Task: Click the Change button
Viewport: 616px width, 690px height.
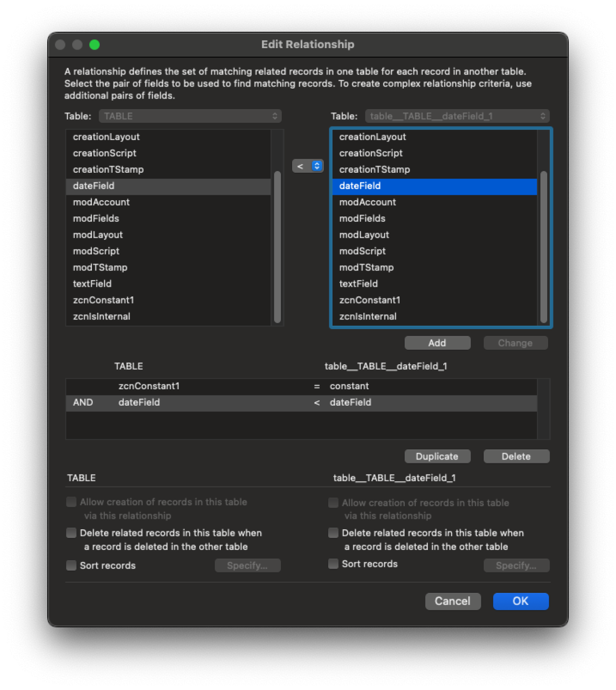Action: pyautogui.click(x=515, y=343)
